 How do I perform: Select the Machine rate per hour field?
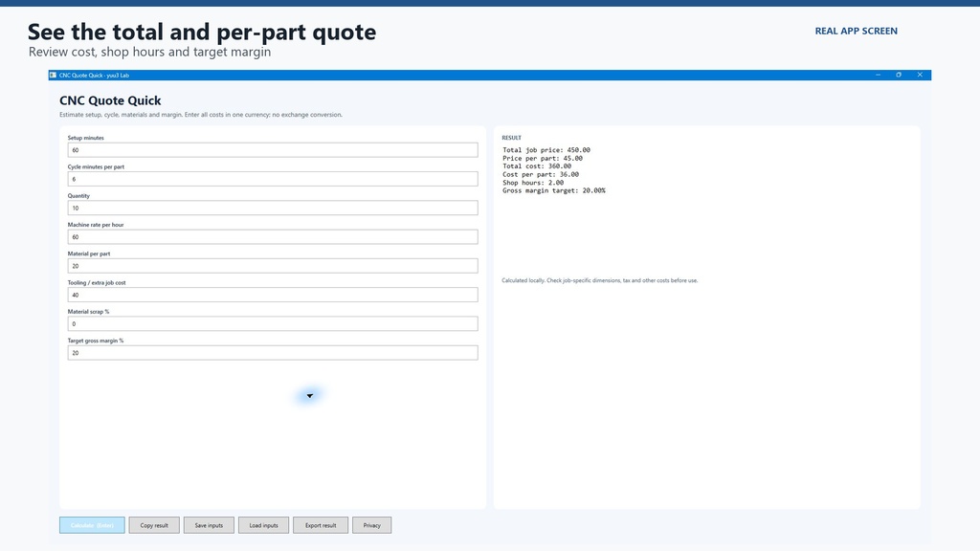[273, 237]
